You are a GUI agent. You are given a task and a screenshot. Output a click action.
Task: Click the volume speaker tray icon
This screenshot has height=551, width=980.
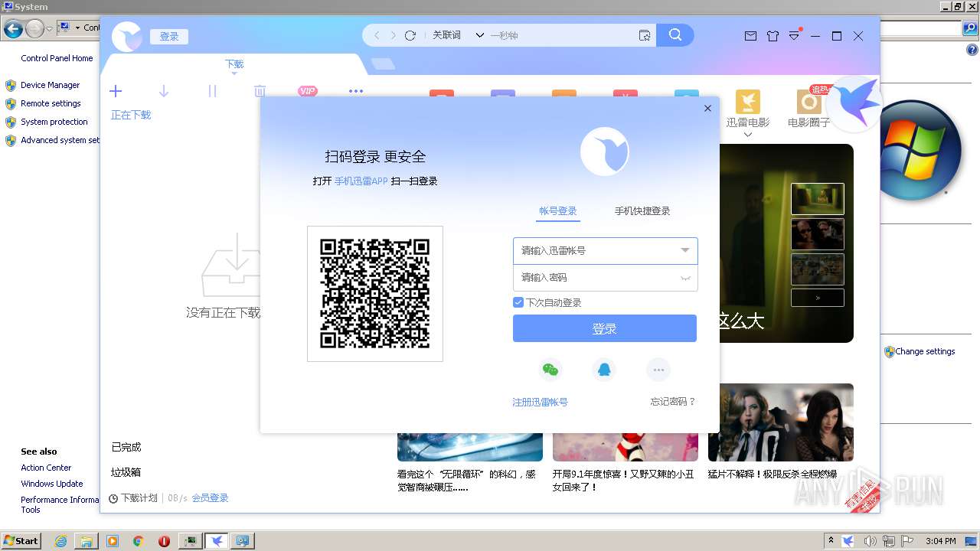point(870,541)
